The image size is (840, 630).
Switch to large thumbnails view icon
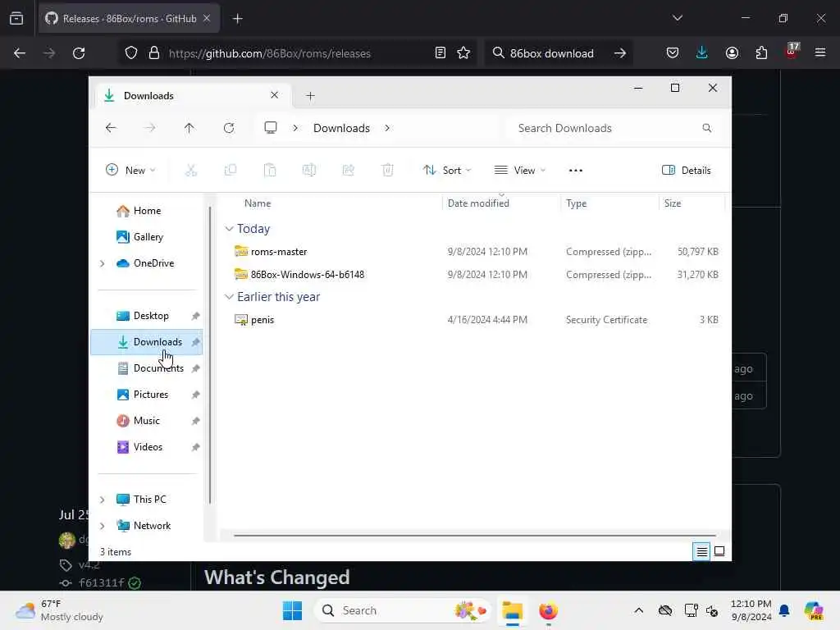click(x=719, y=551)
